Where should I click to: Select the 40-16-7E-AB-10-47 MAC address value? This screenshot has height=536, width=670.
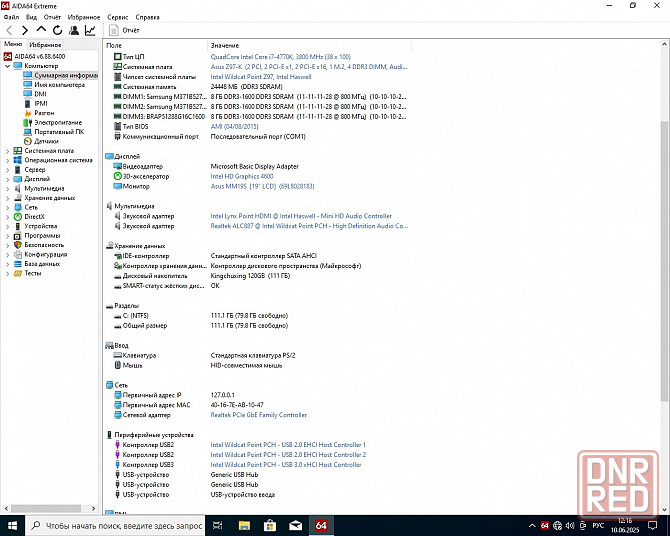pos(237,405)
